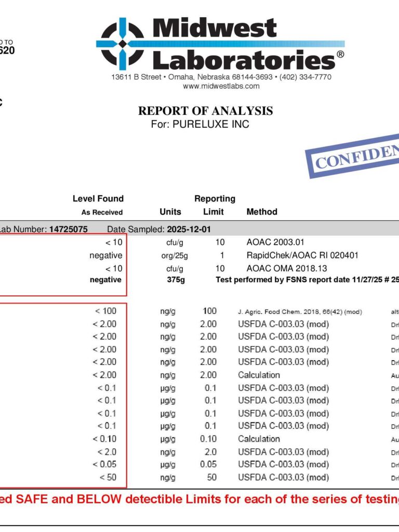Select the red SAFE and BELOW statement
This screenshot has width=399, height=532.
pos(199,499)
